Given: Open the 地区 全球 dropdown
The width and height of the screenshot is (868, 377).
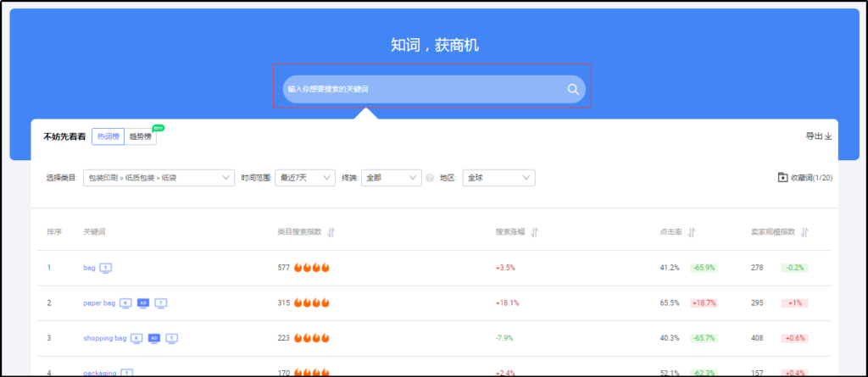Looking at the screenshot, I should pos(498,178).
